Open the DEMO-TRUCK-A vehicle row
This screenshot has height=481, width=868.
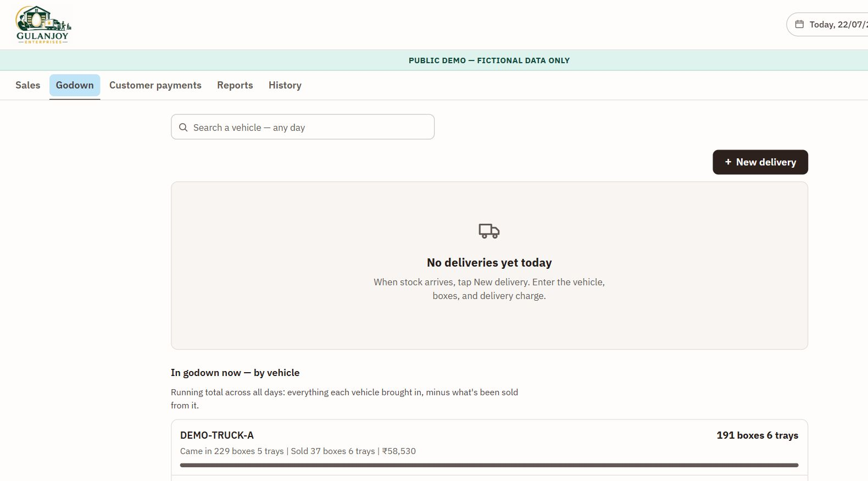tap(489, 447)
